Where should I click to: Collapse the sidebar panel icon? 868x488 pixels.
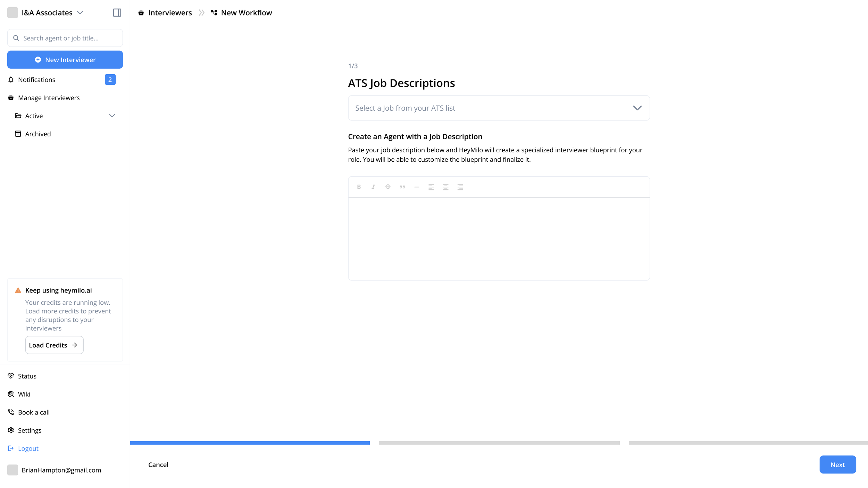point(117,12)
